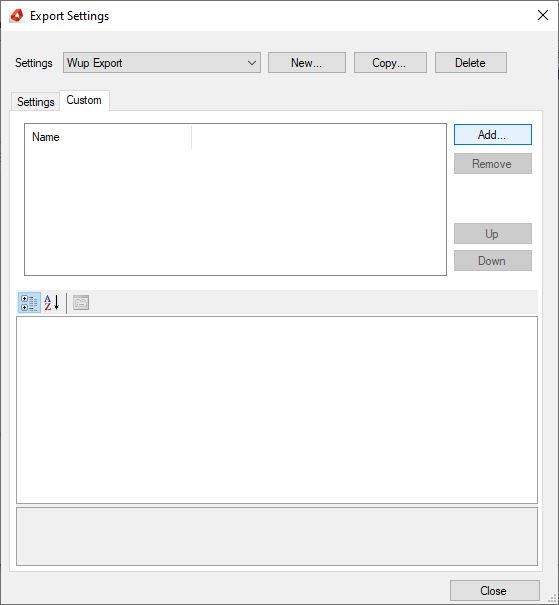Viewport: 559px width, 605px height.
Task: Open the Property Pages icon
Action: tap(81, 302)
